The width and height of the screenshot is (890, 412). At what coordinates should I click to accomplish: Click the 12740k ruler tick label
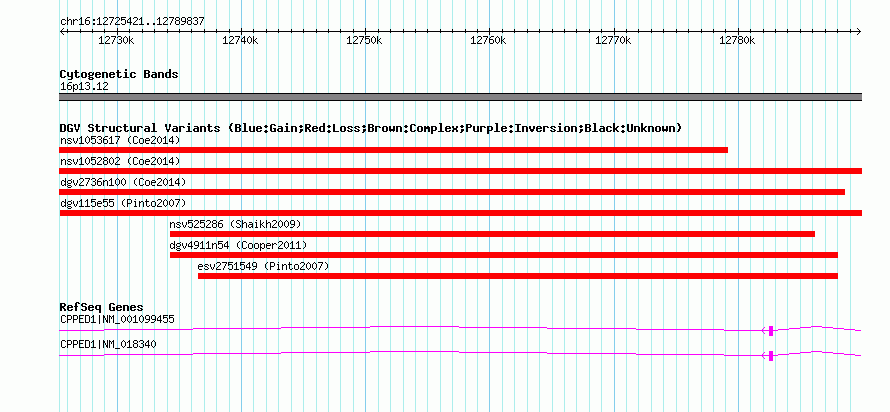[x=241, y=40]
